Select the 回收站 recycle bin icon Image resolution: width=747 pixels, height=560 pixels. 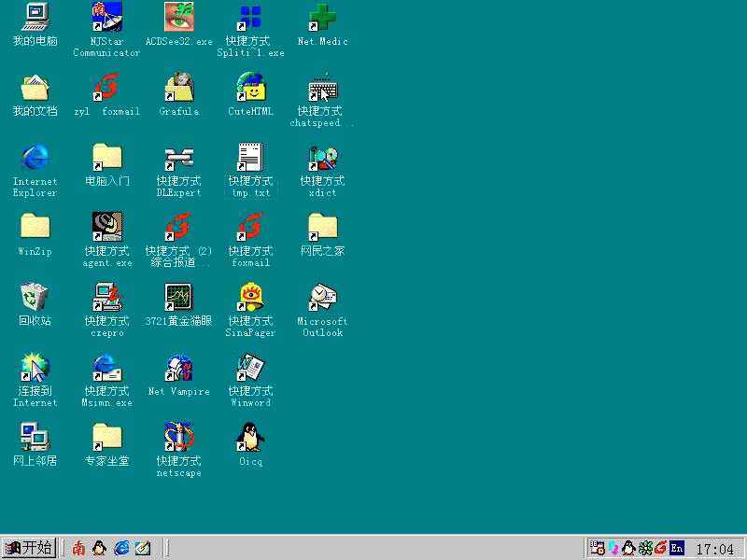[35, 298]
